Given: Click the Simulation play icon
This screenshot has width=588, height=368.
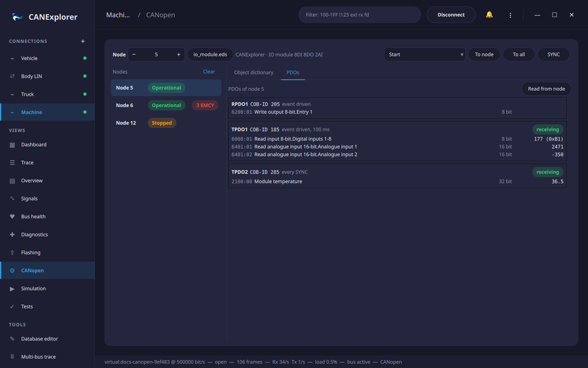Looking at the screenshot, I should point(12,289).
